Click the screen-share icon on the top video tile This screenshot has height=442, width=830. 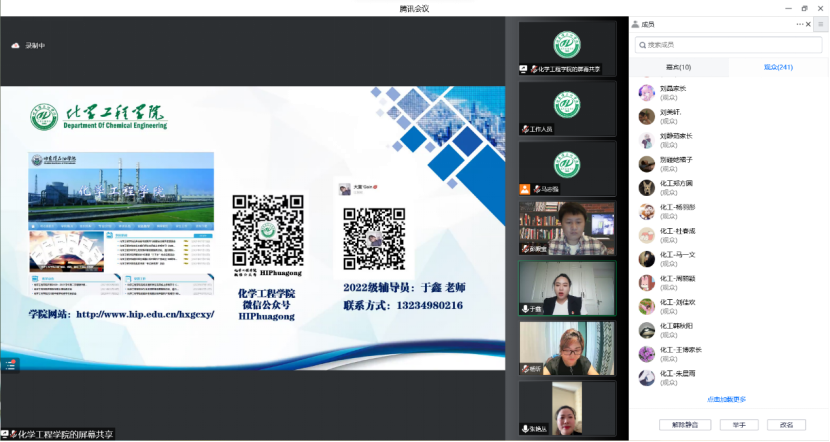click(x=524, y=69)
